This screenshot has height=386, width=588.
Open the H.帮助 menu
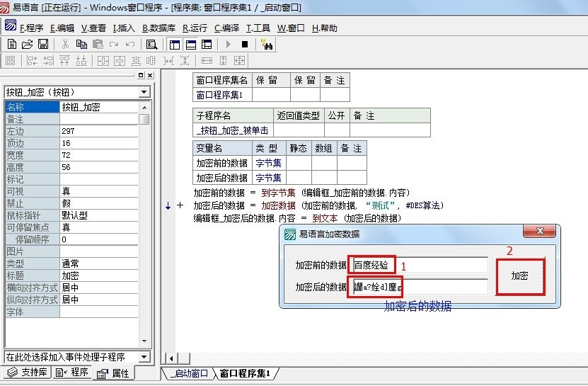point(325,28)
